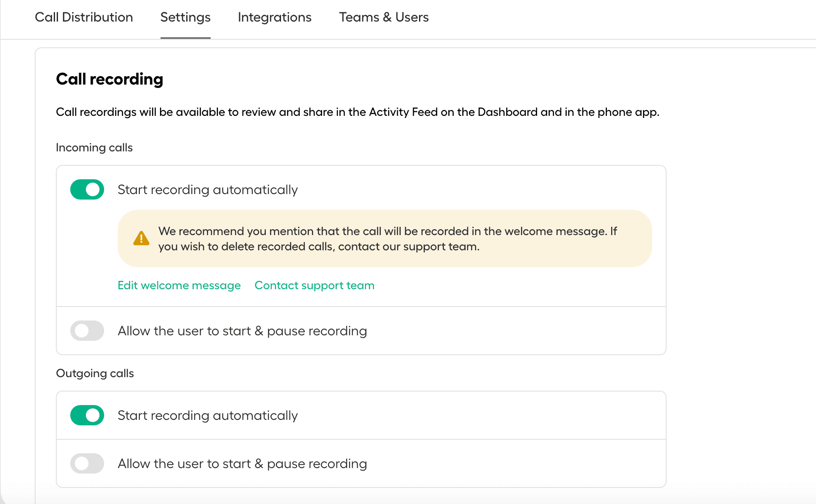Open the Edit welcome message link
The height and width of the screenshot is (504, 816).
(179, 285)
